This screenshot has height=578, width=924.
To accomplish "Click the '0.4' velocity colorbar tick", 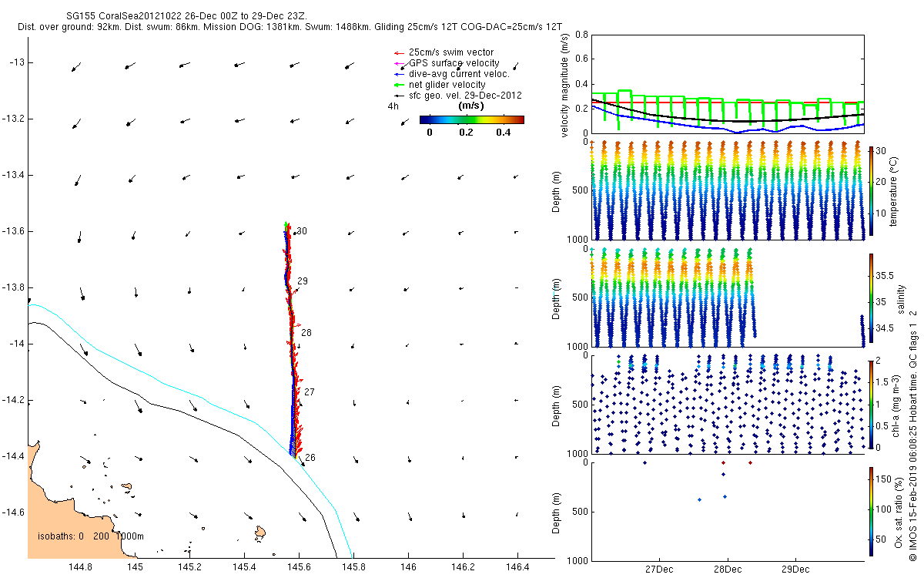I will click(504, 133).
